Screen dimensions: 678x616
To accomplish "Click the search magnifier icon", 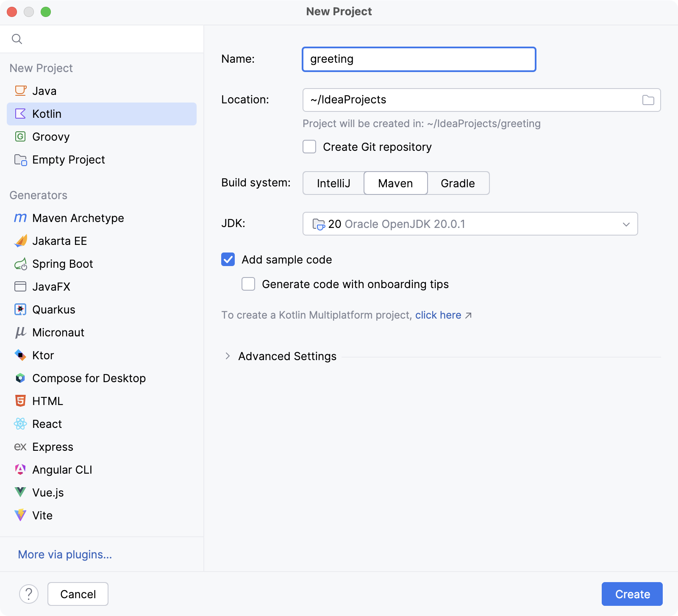I will point(17,39).
